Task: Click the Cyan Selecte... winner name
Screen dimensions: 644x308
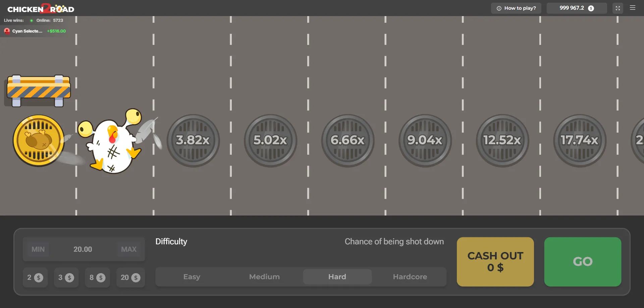Action: 27,31
